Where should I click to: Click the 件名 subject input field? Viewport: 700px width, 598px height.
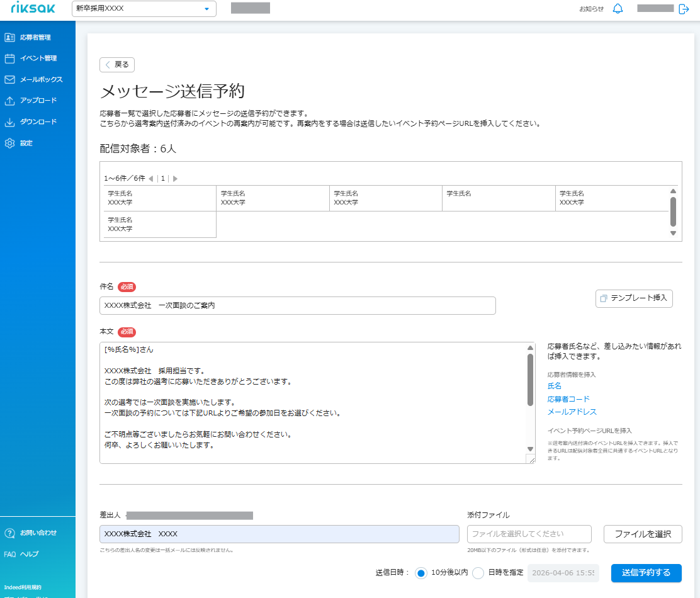(x=297, y=306)
